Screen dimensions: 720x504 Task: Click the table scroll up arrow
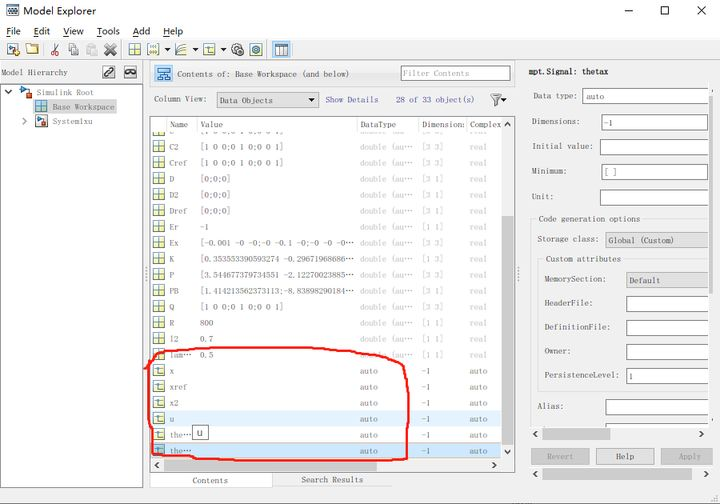pyautogui.click(x=507, y=124)
